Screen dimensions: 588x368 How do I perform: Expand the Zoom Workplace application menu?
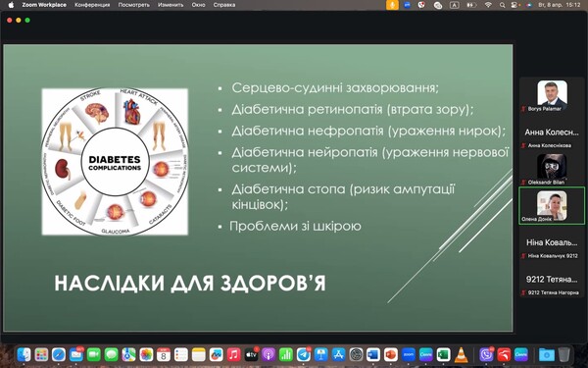click(44, 5)
